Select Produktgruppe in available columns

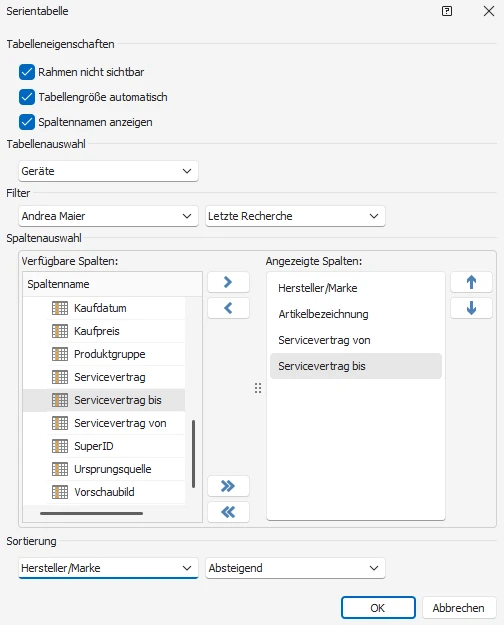tap(110, 354)
